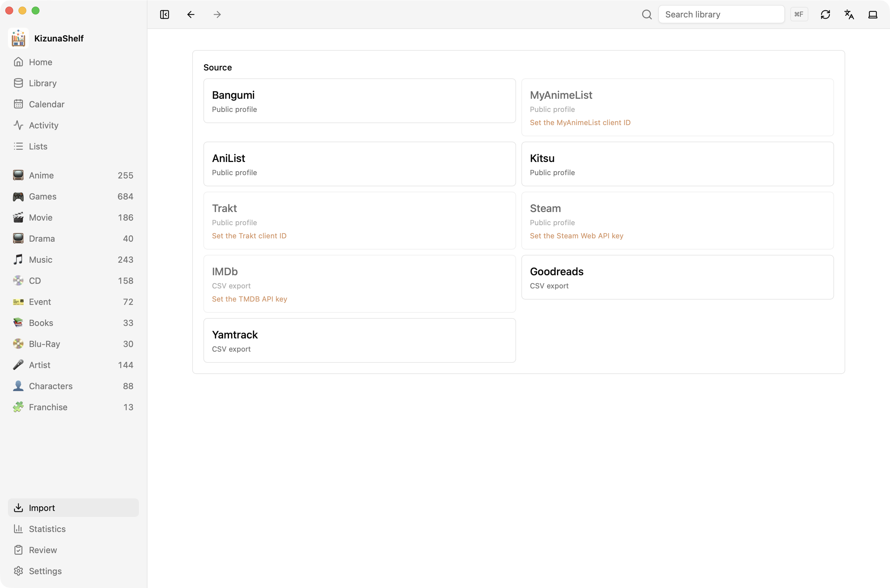Open the CD category
The image size is (890, 588).
pyautogui.click(x=73, y=281)
